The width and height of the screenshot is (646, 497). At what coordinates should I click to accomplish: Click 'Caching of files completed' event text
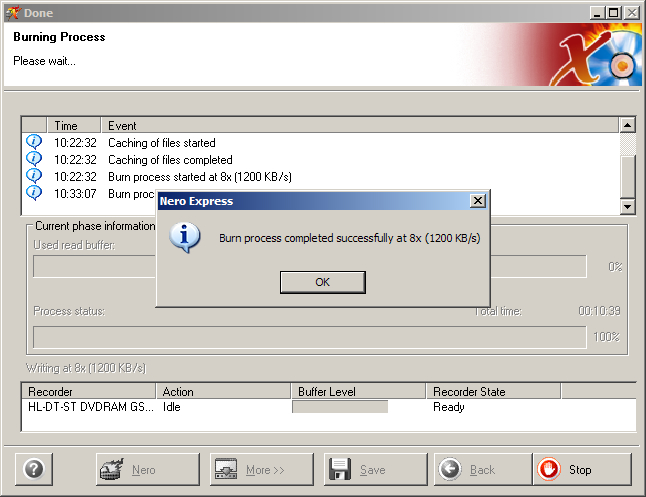(x=171, y=160)
